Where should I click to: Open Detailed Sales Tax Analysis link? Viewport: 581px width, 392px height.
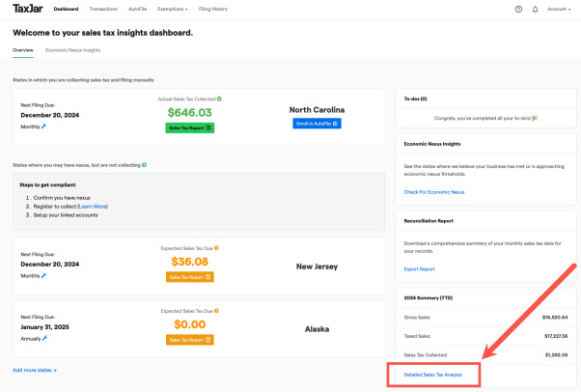(x=432, y=375)
